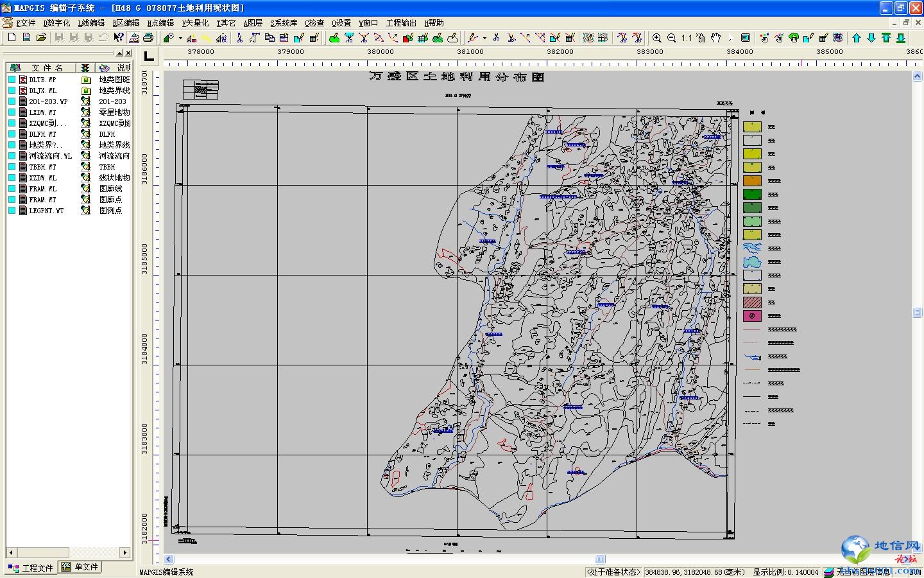Click the Open folder toolbar icon
The image size is (924, 578).
tap(41, 38)
